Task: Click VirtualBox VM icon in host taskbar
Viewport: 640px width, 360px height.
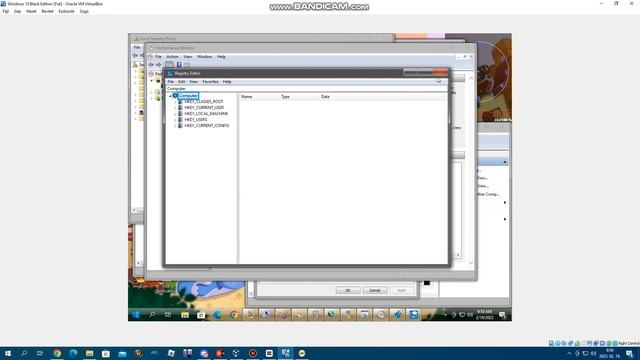Action: [285, 353]
